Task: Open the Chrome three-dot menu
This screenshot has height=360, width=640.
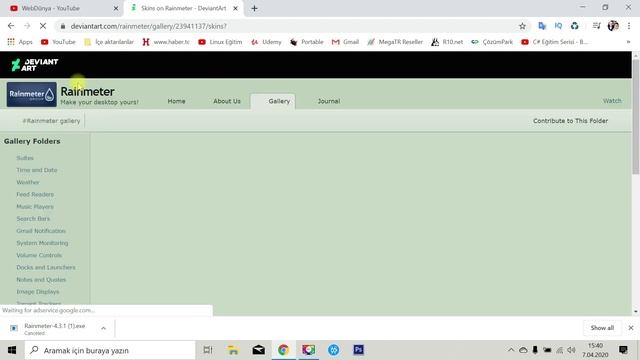Action: (629, 26)
